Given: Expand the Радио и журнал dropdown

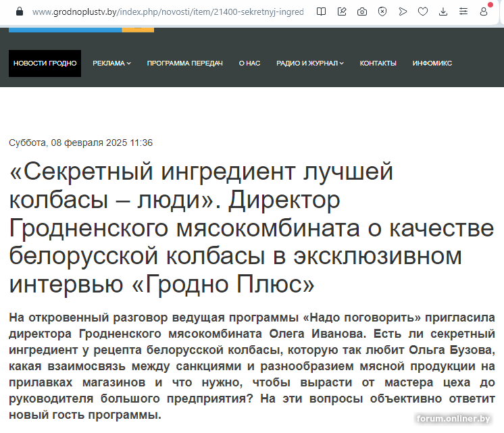Looking at the screenshot, I should coord(310,63).
